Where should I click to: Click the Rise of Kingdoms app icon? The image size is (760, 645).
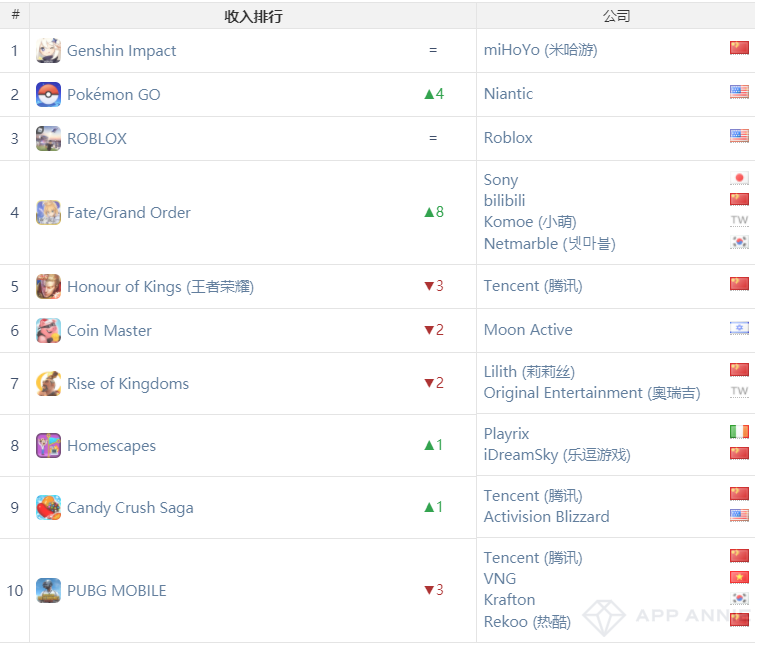[x=48, y=383]
